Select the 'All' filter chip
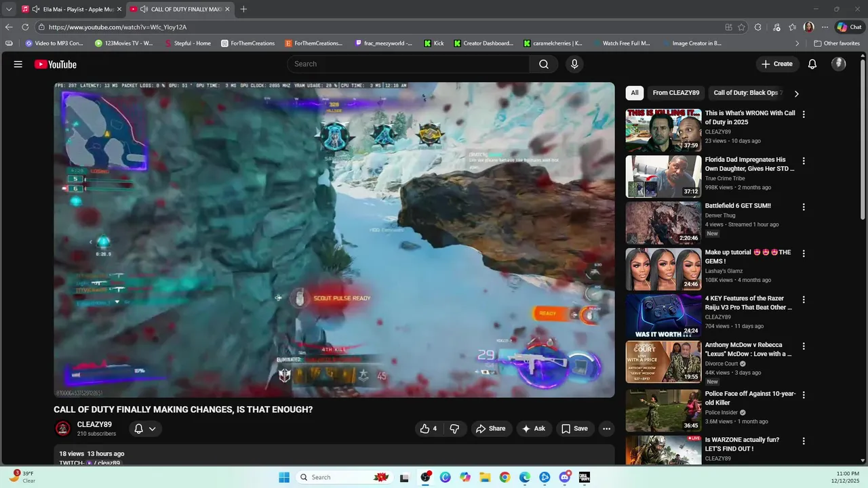This screenshot has height=488, width=868. pyautogui.click(x=635, y=93)
